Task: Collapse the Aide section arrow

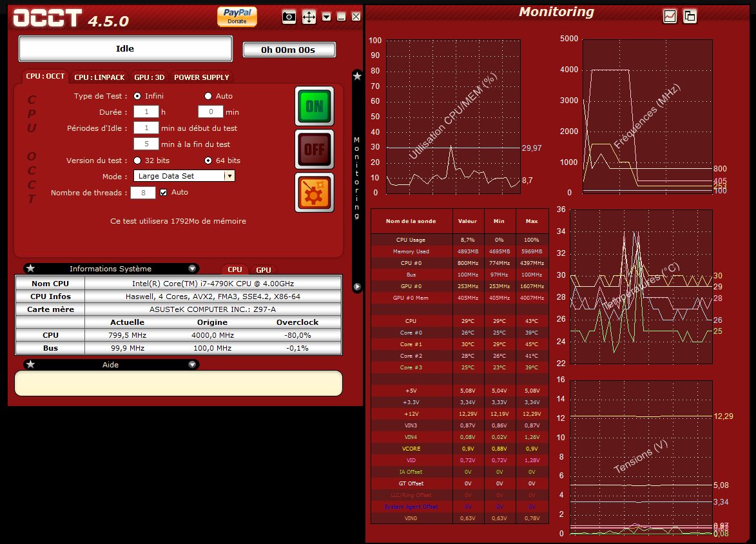Action: click(192, 365)
